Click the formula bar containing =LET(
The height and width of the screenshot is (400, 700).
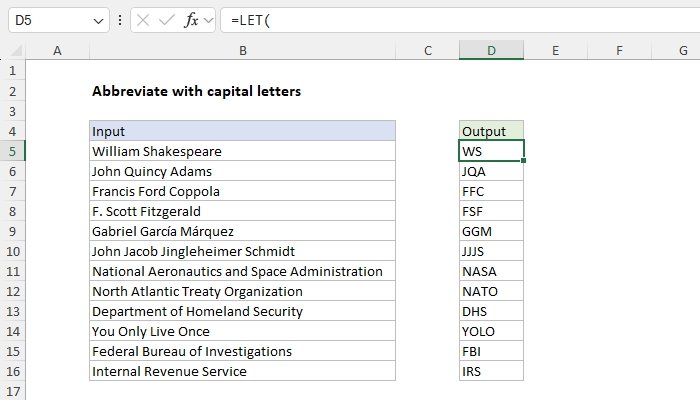click(x=460, y=20)
